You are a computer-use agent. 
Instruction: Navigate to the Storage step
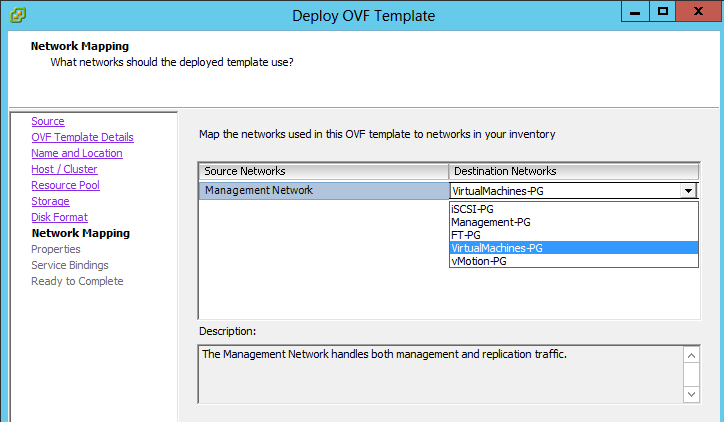click(x=50, y=201)
